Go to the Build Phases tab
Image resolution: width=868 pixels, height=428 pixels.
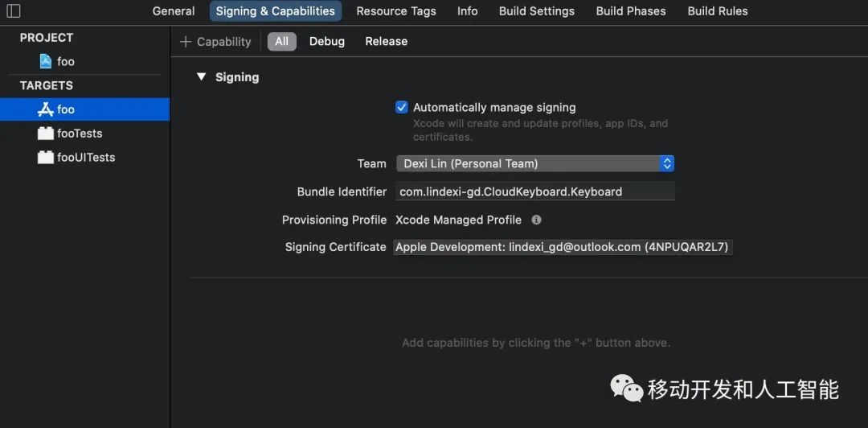tap(631, 11)
